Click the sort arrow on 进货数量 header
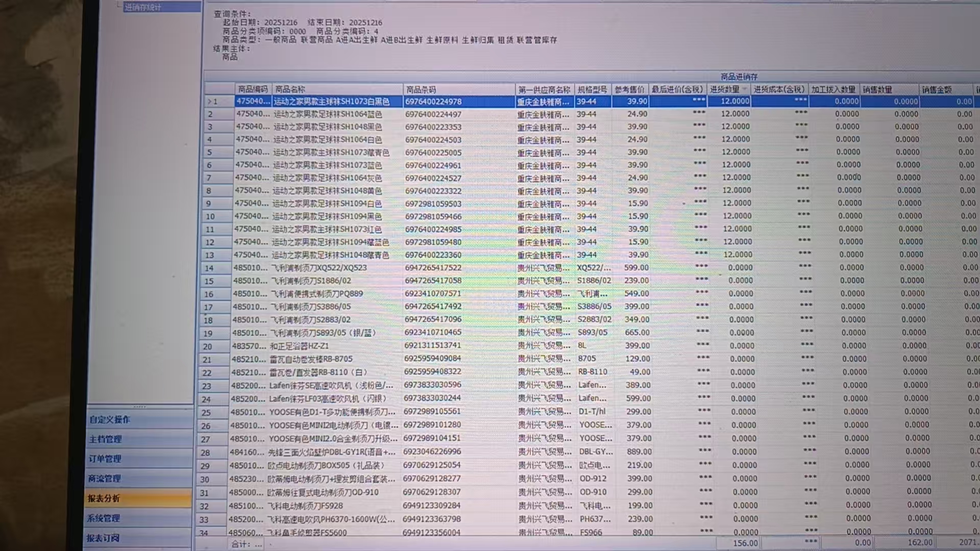The image size is (980, 551). (745, 89)
